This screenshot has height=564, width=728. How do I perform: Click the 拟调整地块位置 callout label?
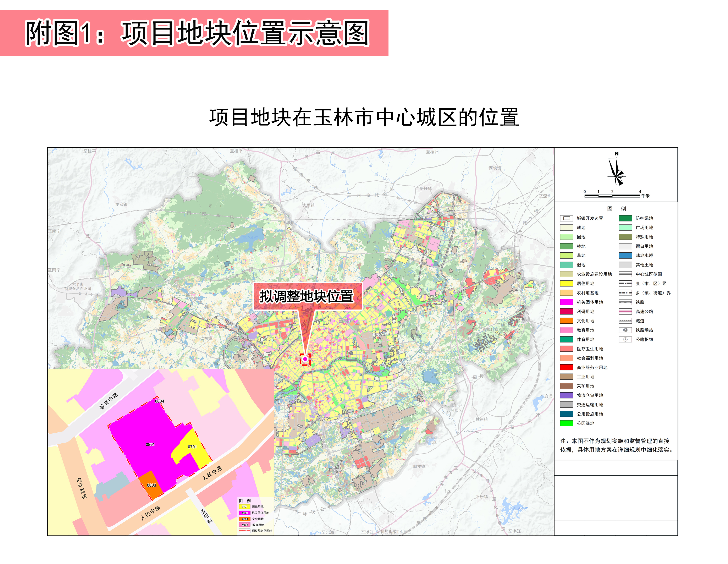(x=307, y=296)
